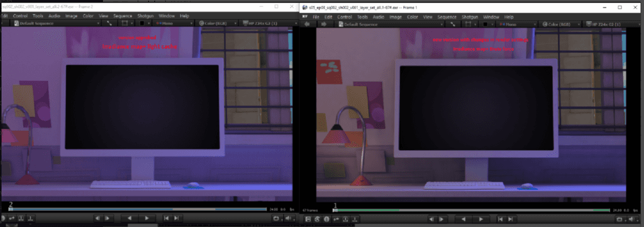The height and width of the screenshot is (227, 644).
Task: Toggle audio mute speaker in right RV window
Action: tap(631, 219)
